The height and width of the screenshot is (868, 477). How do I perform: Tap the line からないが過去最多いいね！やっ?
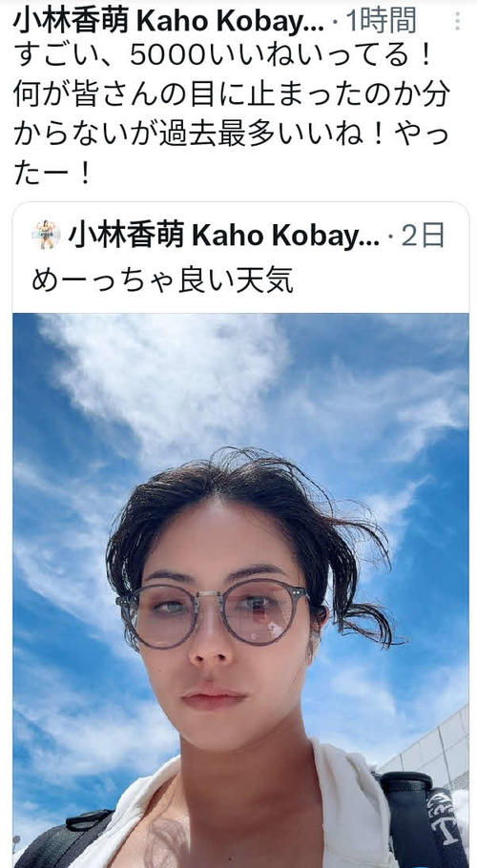[x=231, y=135]
